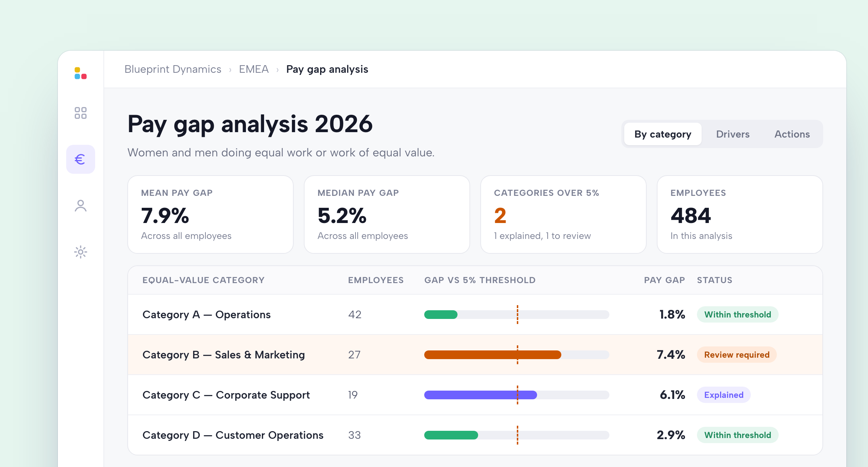This screenshot has width=868, height=467.
Task: Click employee count 42 for Category A
Action: 355,315
